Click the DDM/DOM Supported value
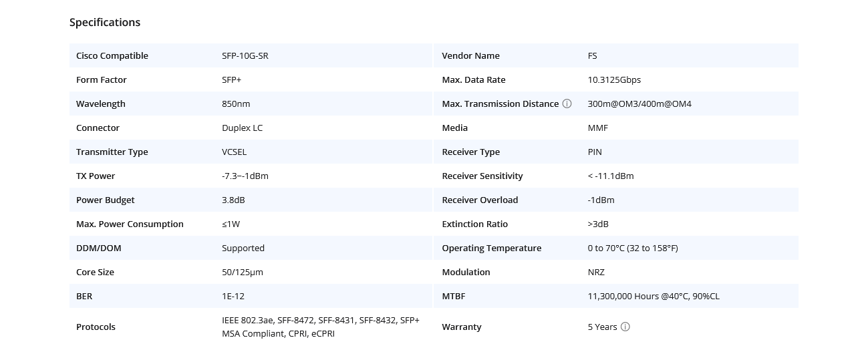Screen dimensions: 868x356 pos(243,248)
